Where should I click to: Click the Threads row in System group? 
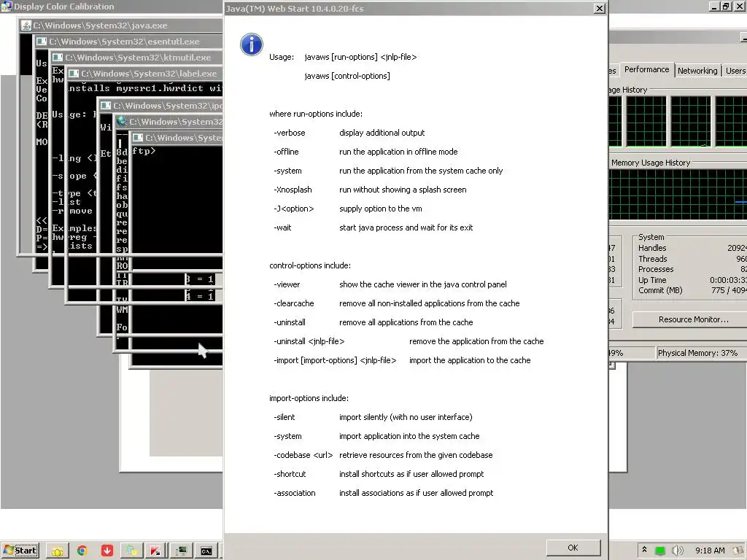pyautogui.click(x=692, y=259)
